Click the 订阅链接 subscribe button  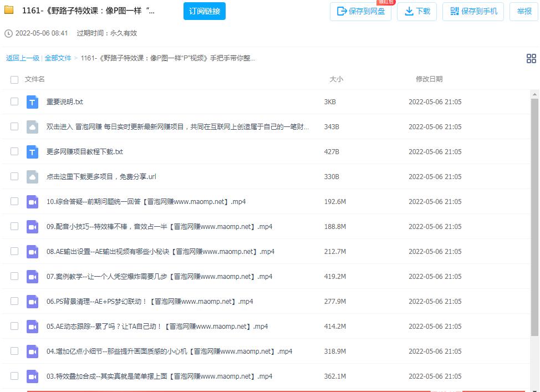click(x=204, y=11)
